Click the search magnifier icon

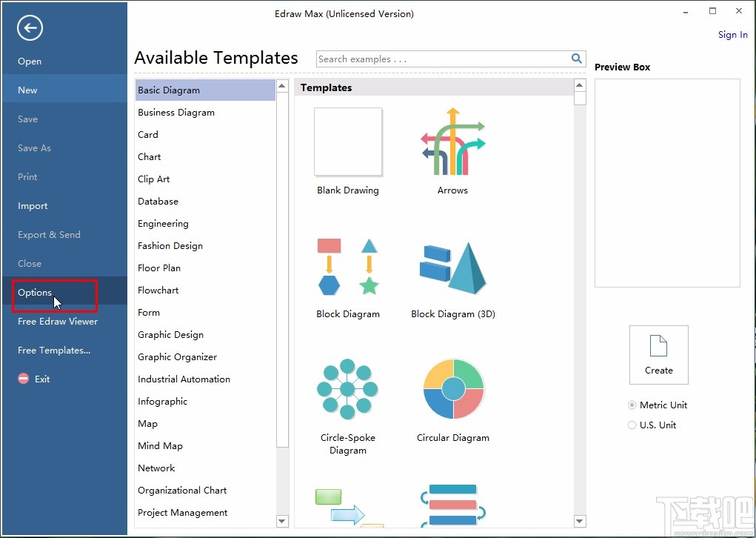tap(576, 59)
